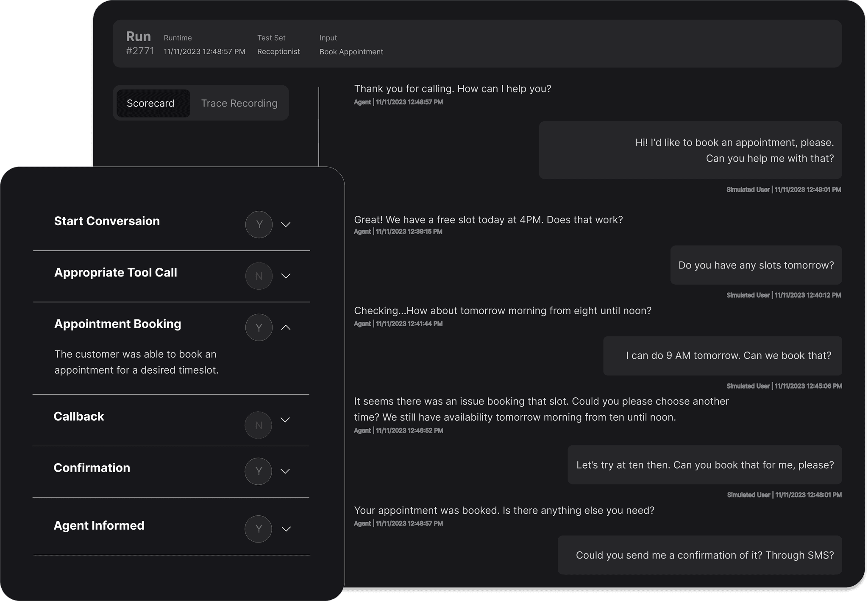868x601 pixels.
Task: Click the Book Appointment input value
Action: pos(351,52)
